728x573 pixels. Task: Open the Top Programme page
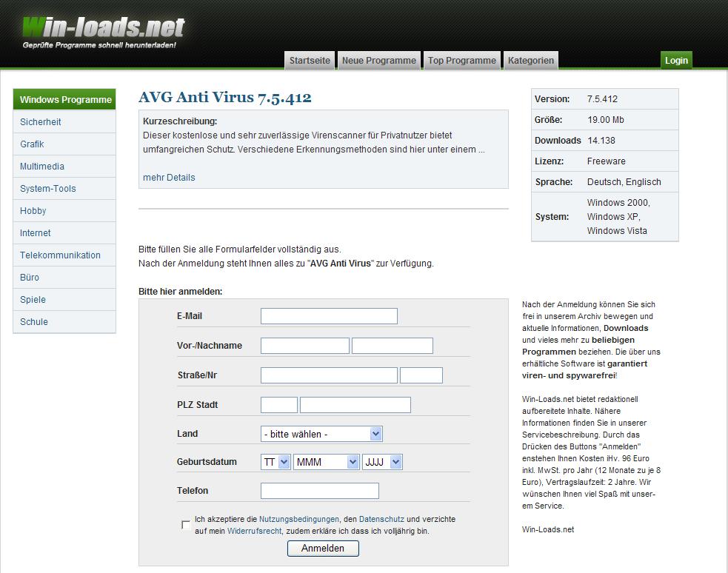tap(461, 60)
